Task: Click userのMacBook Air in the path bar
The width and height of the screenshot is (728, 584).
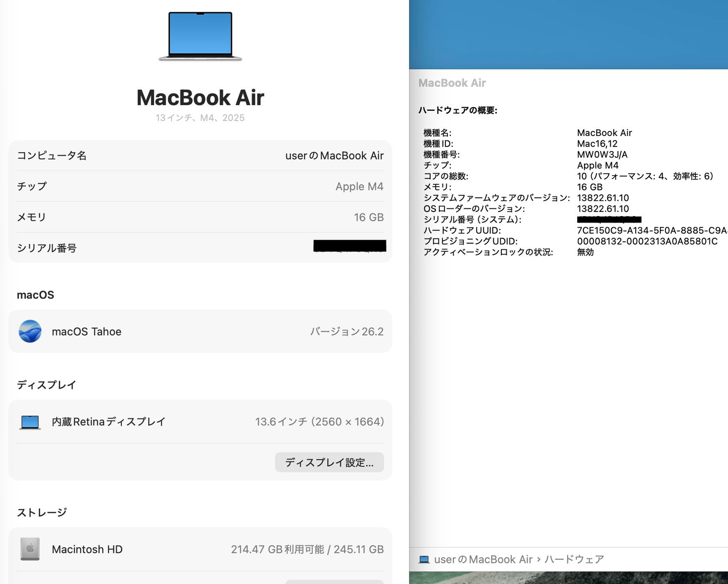Action: [484, 559]
